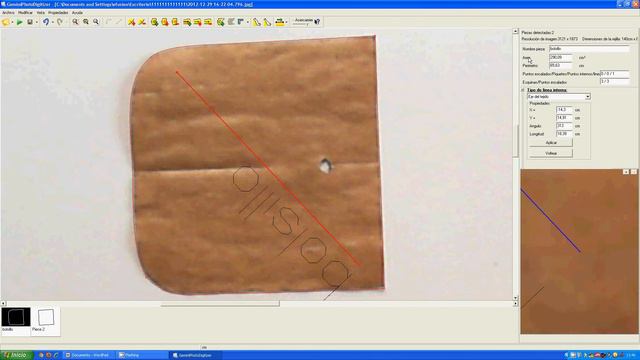The height and width of the screenshot is (360, 640).
Task: Click the horizontal scrollbar left arrow
Action: (x=3, y=304)
